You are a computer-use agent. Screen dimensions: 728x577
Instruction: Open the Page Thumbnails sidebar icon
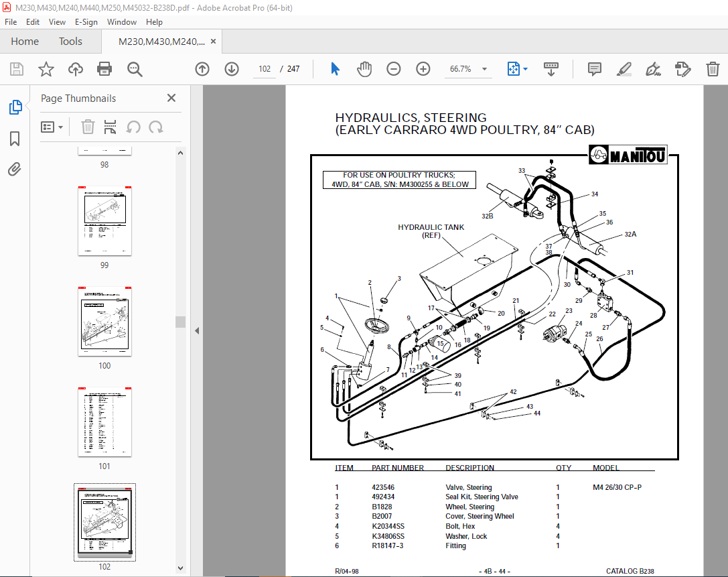coord(15,107)
